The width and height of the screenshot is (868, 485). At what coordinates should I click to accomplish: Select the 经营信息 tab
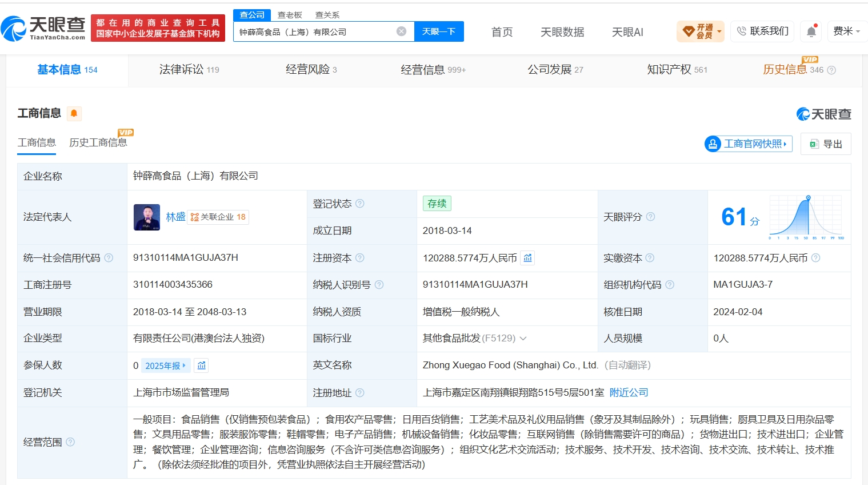point(433,70)
